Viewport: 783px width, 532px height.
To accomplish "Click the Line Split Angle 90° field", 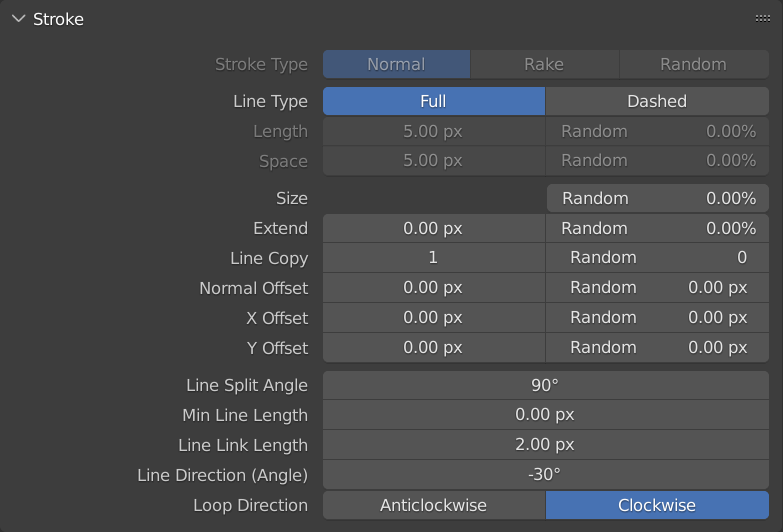I will [x=545, y=385].
